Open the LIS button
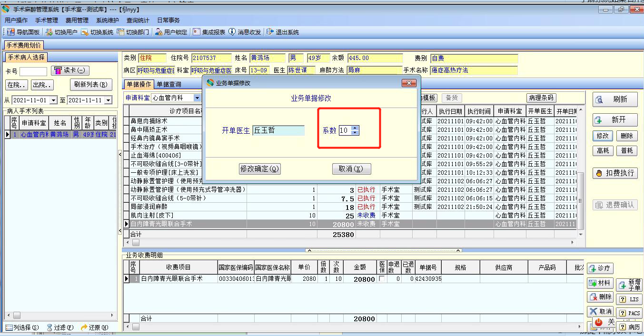 click(x=629, y=299)
